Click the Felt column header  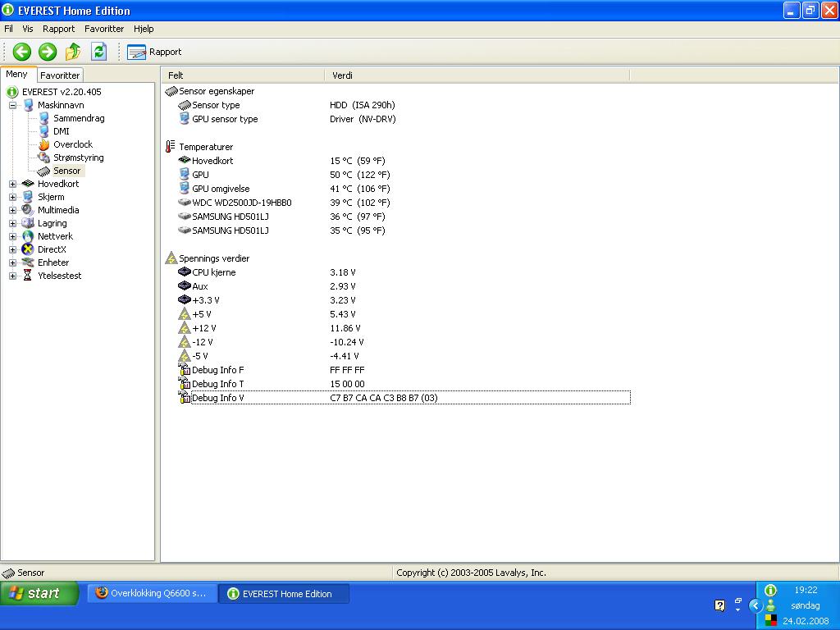243,75
